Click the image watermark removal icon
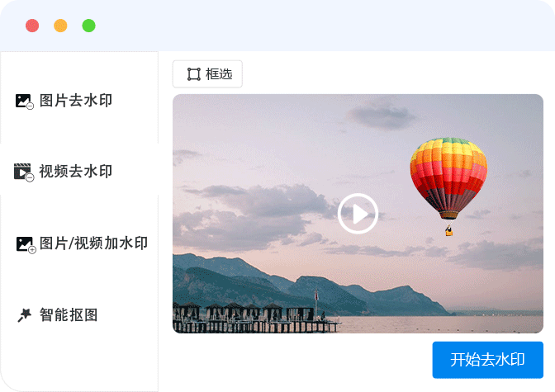This screenshot has height=392, width=555. point(25,102)
